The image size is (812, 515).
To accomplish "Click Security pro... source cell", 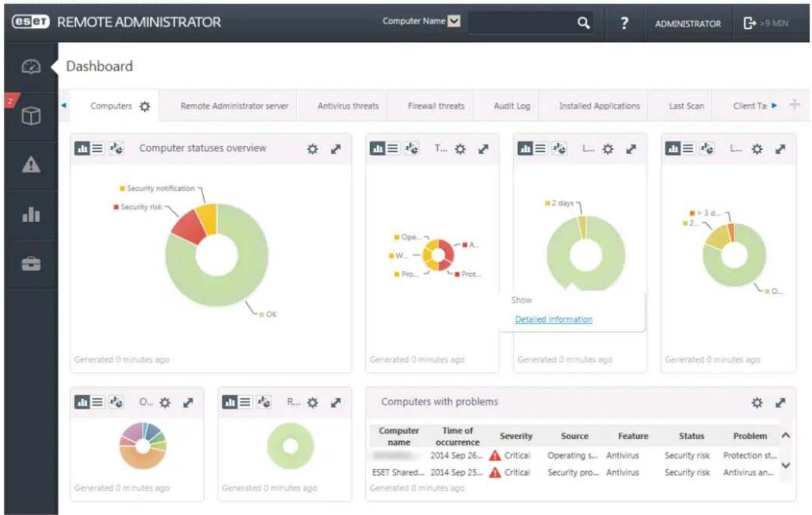I will (x=573, y=473).
